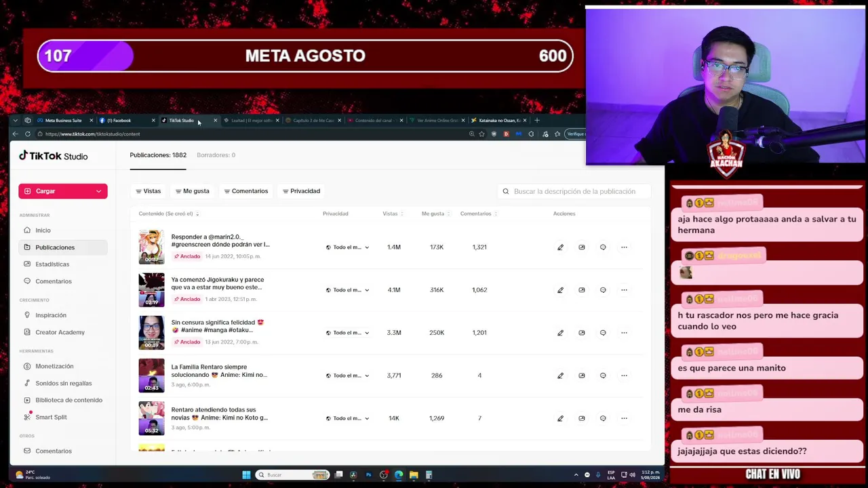868x488 pixels.
Task: View comments of 'Ya comenzó Jigokuraku' post
Action: click(603, 290)
